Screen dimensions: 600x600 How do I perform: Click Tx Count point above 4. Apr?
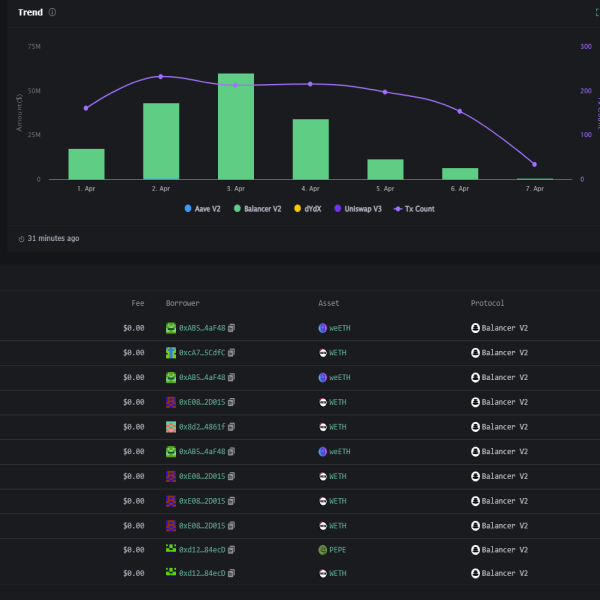(x=310, y=84)
